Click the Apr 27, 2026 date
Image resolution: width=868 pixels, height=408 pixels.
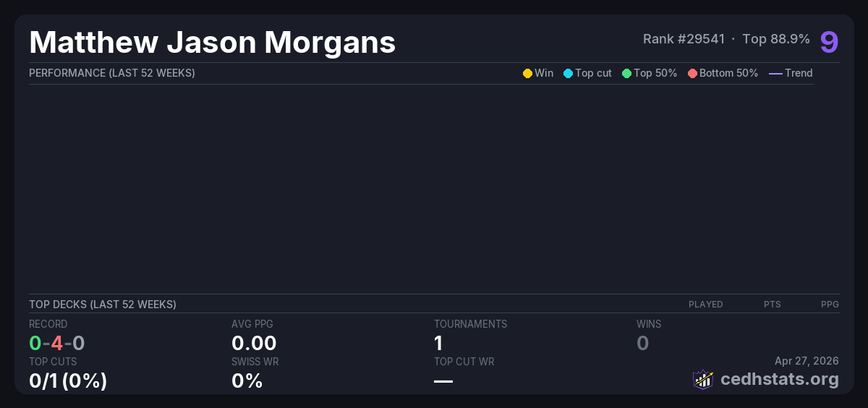(x=807, y=361)
